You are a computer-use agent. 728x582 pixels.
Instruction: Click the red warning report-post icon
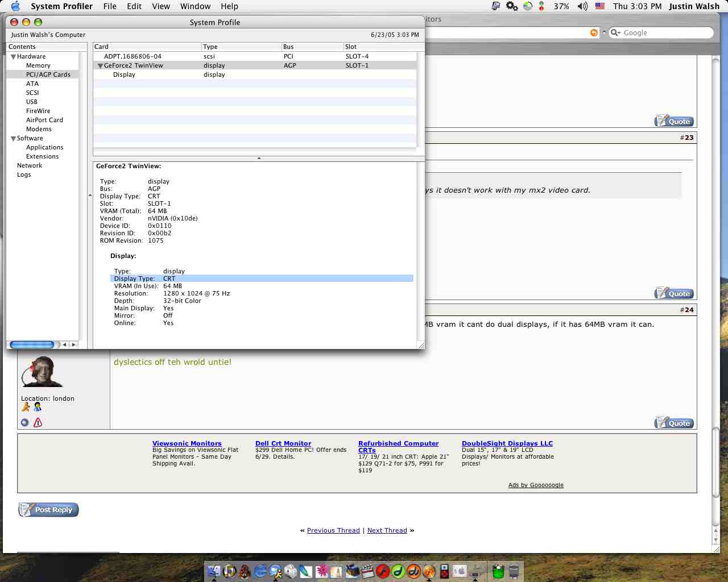click(x=38, y=422)
